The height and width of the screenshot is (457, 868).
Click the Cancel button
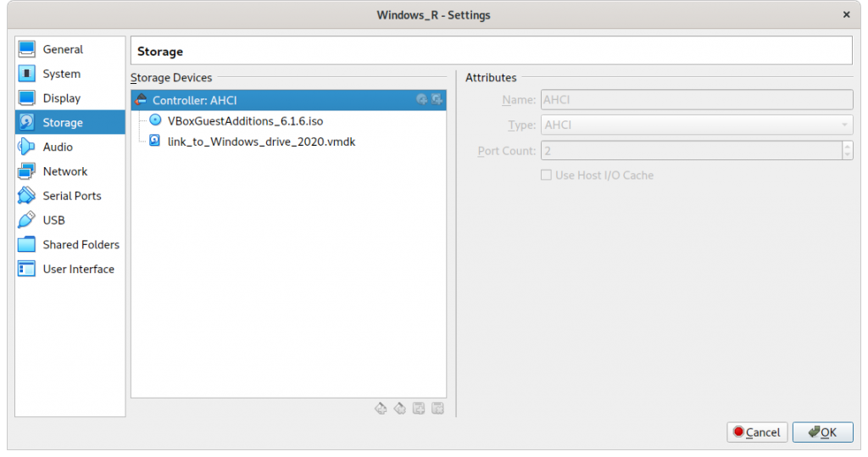point(757,432)
